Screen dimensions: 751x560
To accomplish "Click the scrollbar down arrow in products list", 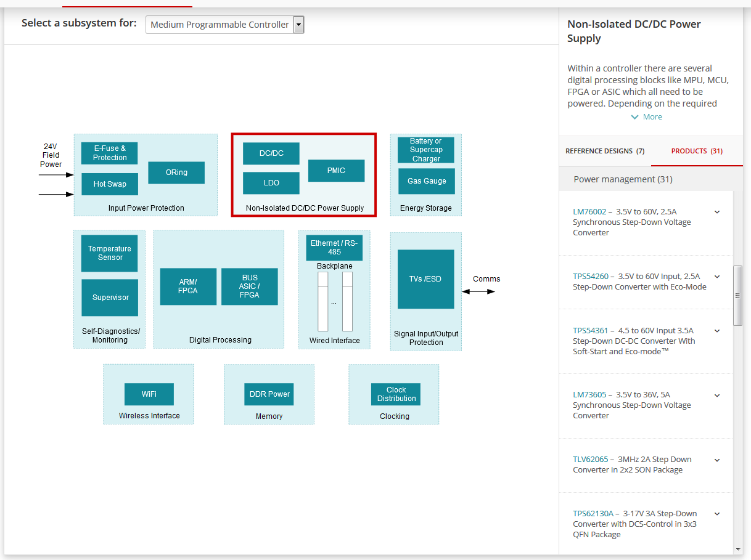I will pos(738,549).
